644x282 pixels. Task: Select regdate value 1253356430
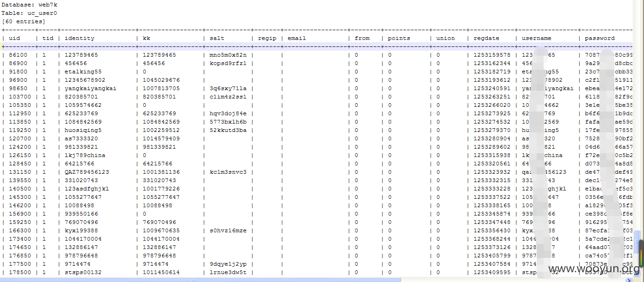click(x=492, y=230)
